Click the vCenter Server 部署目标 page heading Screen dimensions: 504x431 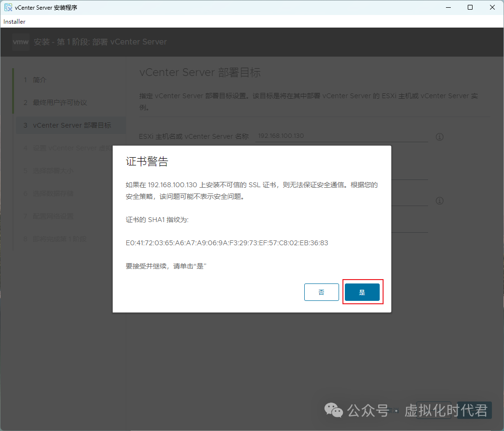[200, 73]
